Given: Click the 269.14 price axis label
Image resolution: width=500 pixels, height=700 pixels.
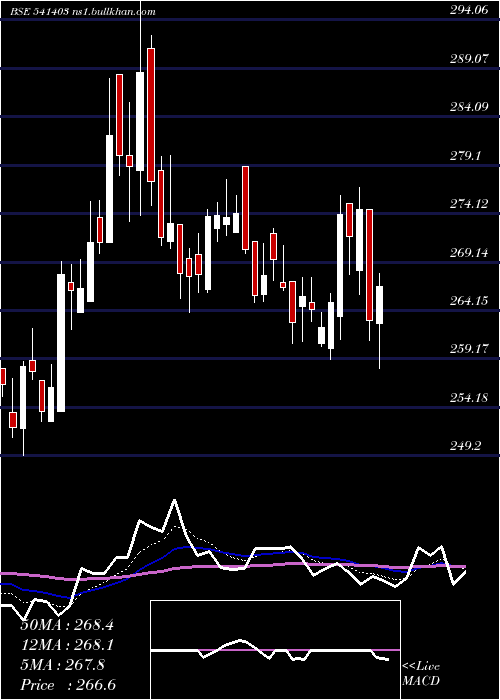Looking at the screenshot, I should click(469, 253).
